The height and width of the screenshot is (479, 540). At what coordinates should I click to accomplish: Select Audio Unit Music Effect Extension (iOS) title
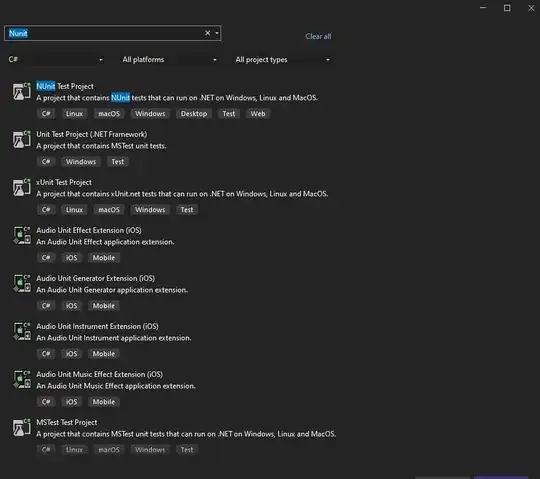pos(100,374)
